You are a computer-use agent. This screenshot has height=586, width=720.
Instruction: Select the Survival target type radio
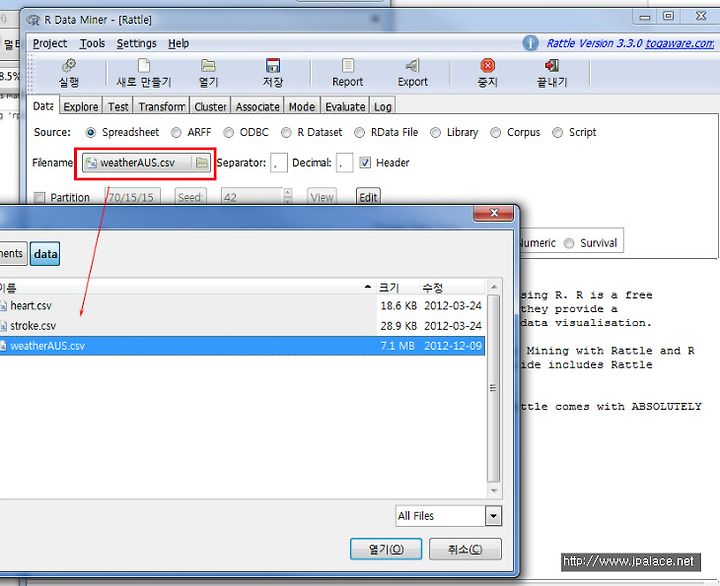(569, 243)
